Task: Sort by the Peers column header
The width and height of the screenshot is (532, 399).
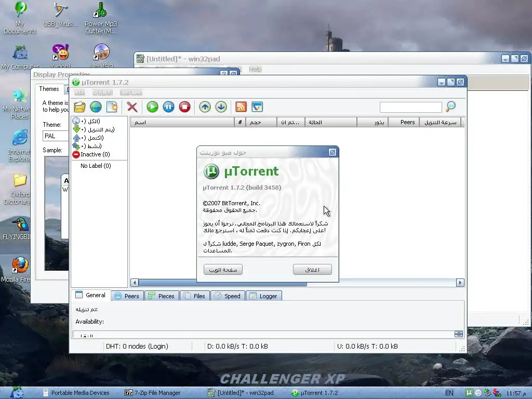Action: point(404,122)
